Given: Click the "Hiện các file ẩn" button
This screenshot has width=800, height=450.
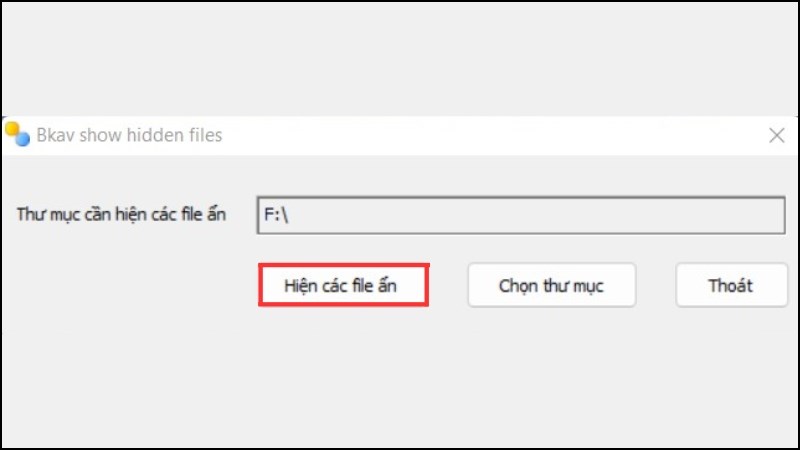Looking at the screenshot, I should [344, 285].
